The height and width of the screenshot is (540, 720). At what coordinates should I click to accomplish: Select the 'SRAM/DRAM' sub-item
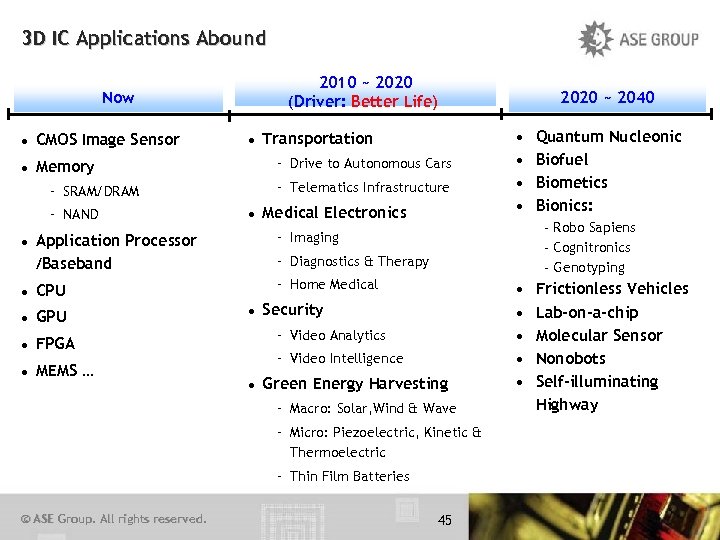[x=101, y=191]
